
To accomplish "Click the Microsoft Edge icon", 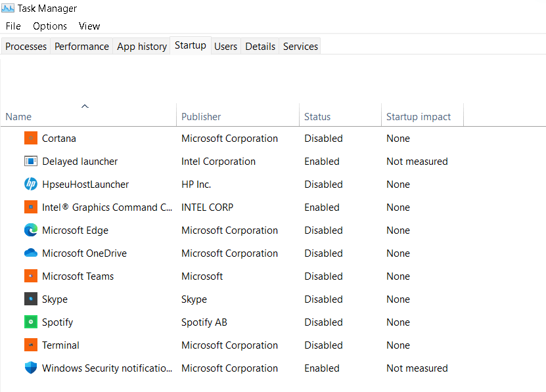I will point(30,230).
